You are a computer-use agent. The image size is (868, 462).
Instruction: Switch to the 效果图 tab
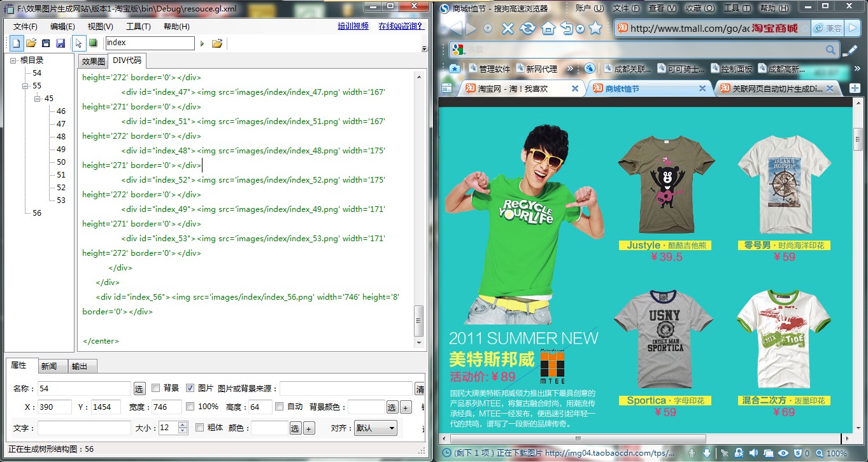pos(93,61)
